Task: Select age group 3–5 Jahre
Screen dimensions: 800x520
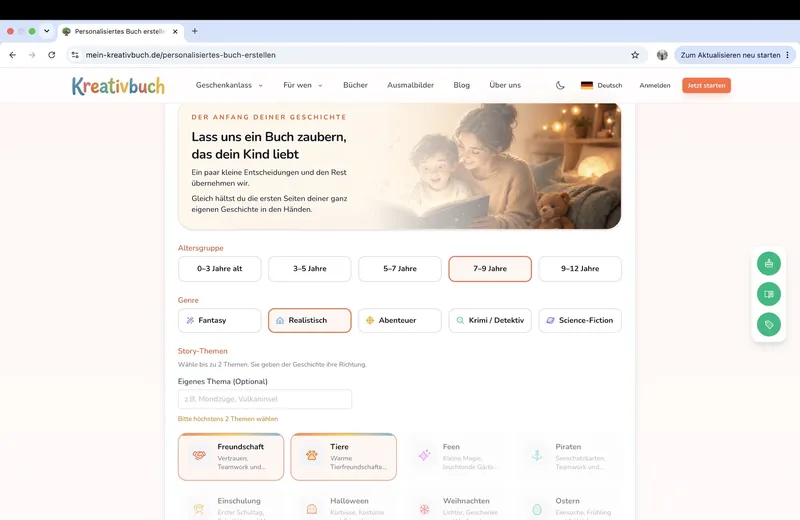Action: pos(310,268)
